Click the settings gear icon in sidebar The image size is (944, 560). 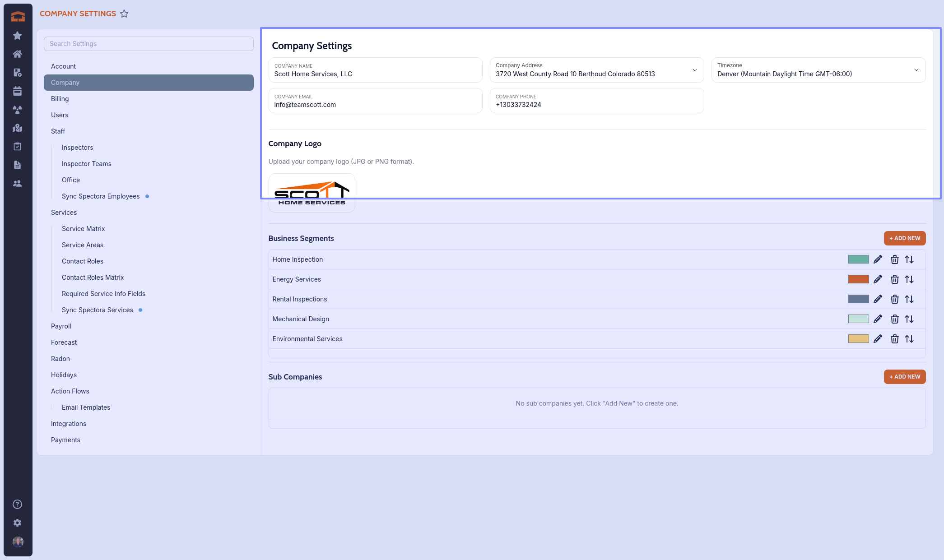(x=18, y=523)
